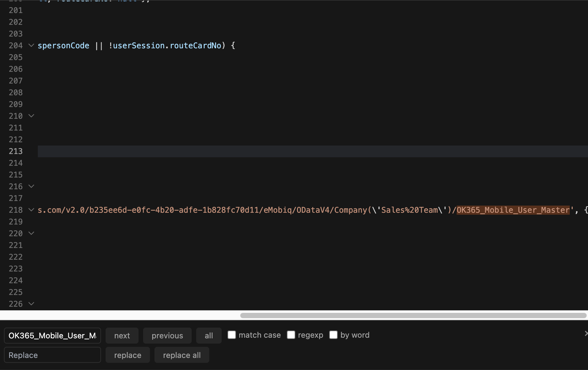Select all matches with the all button
The image size is (588, 370).
(209, 335)
